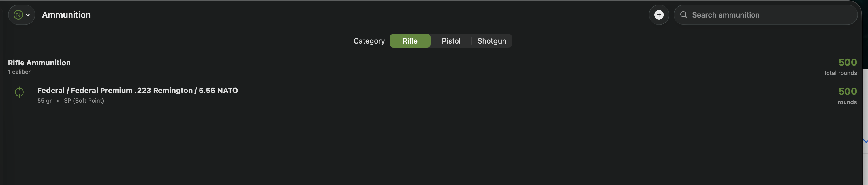868x185 pixels.
Task: Click the magnifying glass in the search bar
Action: pos(684,15)
